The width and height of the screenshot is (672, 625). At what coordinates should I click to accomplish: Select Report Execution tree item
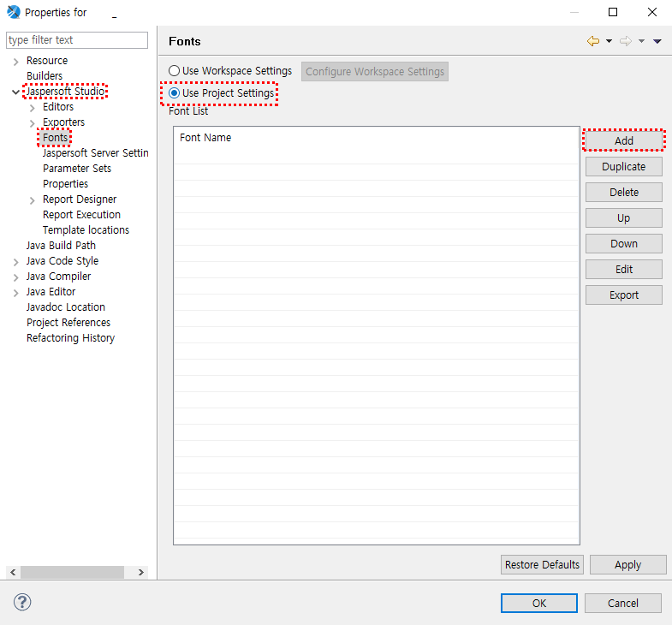pos(82,215)
